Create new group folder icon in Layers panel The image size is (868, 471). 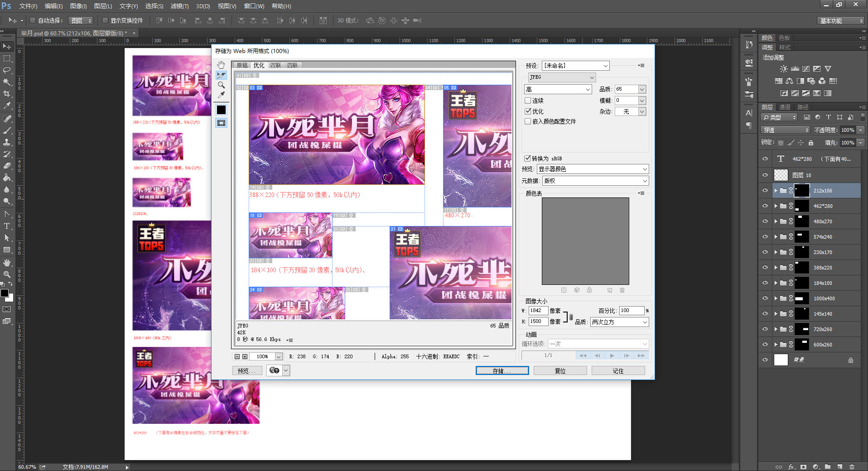[828, 467]
